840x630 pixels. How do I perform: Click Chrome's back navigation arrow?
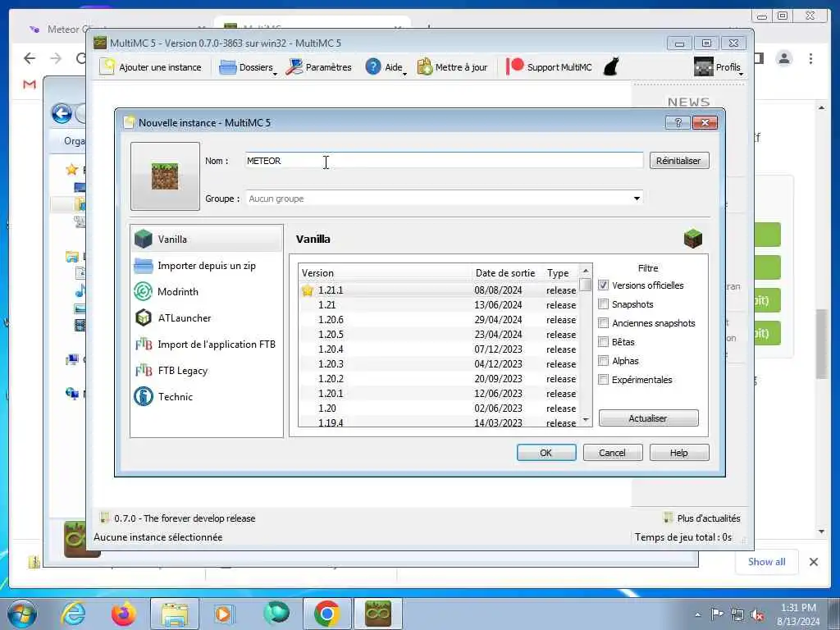[x=30, y=58]
